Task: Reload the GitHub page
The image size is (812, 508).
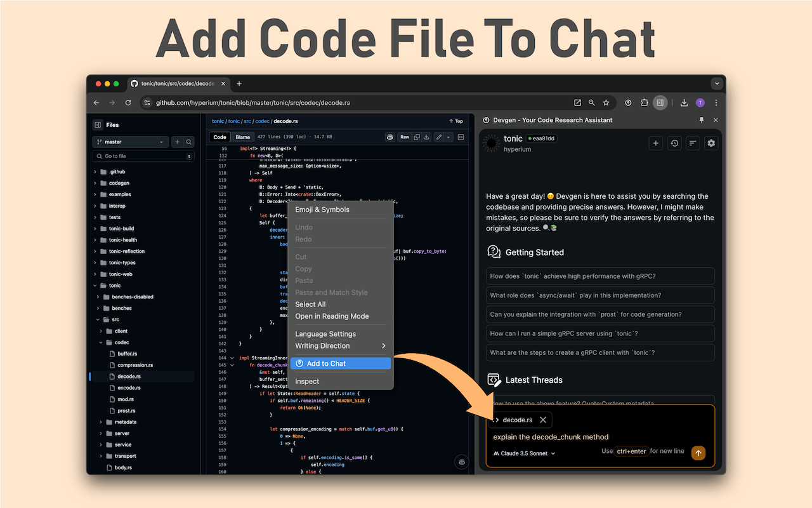Action: [x=128, y=103]
